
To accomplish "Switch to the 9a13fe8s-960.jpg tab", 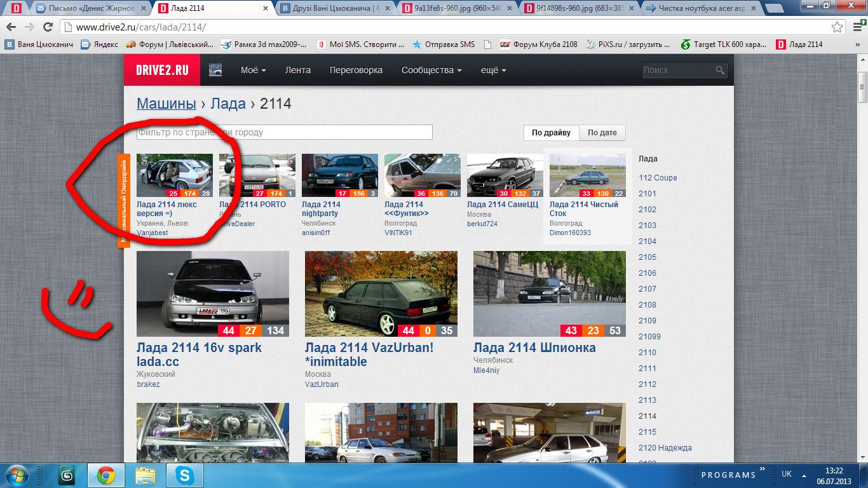I will click(458, 9).
